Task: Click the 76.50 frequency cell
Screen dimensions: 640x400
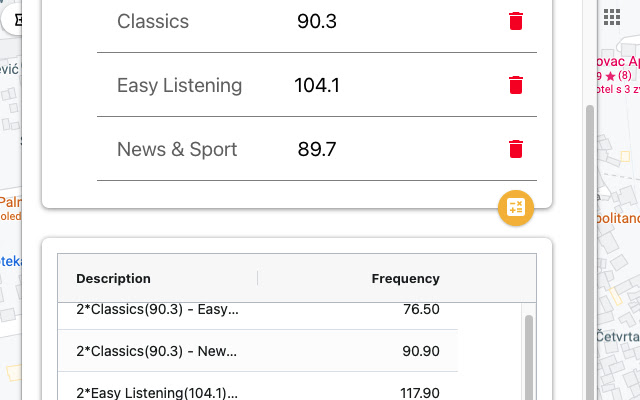Action: point(421,309)
